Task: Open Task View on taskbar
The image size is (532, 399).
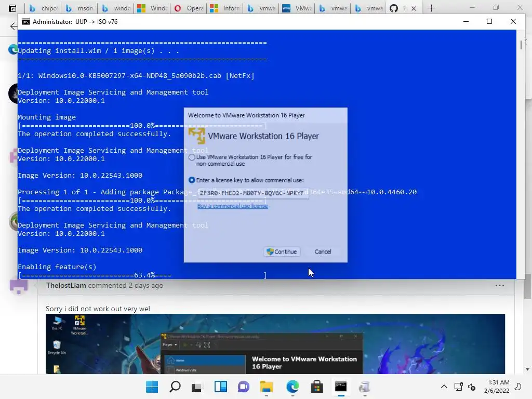Action: [197, 387]
